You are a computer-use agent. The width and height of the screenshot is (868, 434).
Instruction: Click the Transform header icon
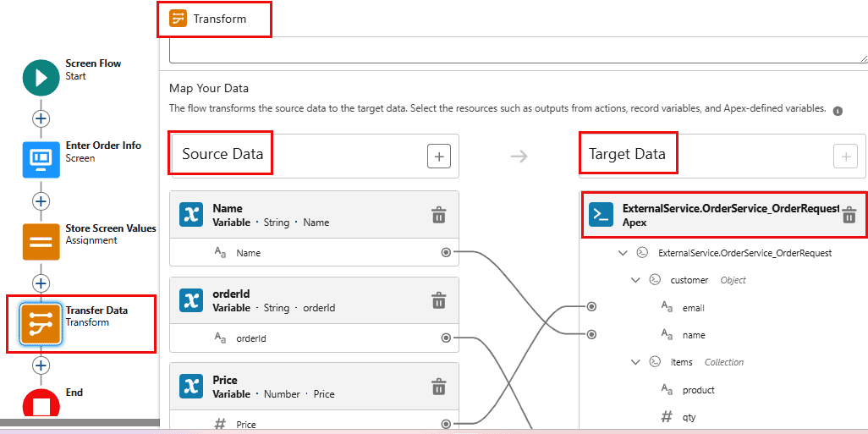(178, 19)
